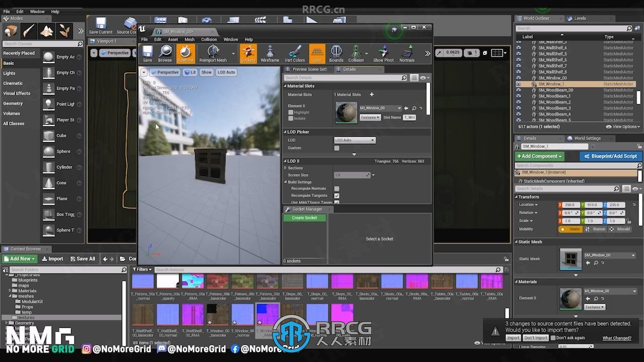Image resolution: width=644 pixels, height=362 pixels.
Task: Open the MI_Window_00 material dropdown in mesh editor
Action: [x=380, y=108]
